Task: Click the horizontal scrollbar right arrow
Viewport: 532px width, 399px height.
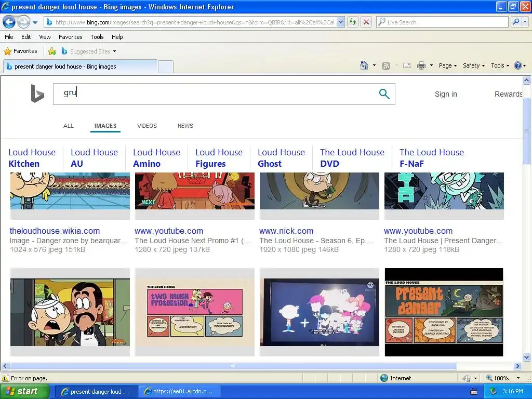Action: pos(517,366)
